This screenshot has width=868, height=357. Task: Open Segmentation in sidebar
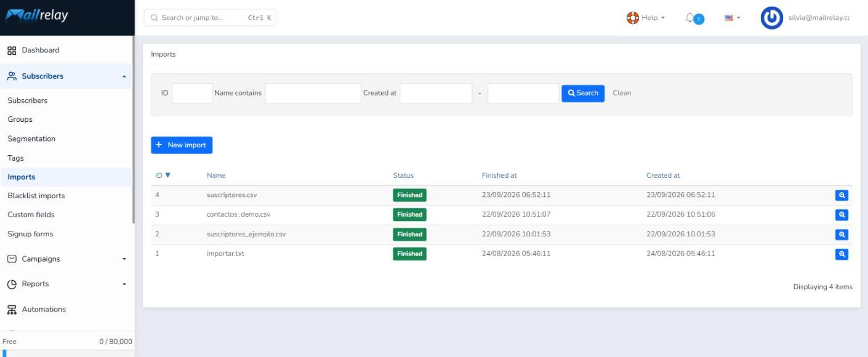[x=31, y=138]
